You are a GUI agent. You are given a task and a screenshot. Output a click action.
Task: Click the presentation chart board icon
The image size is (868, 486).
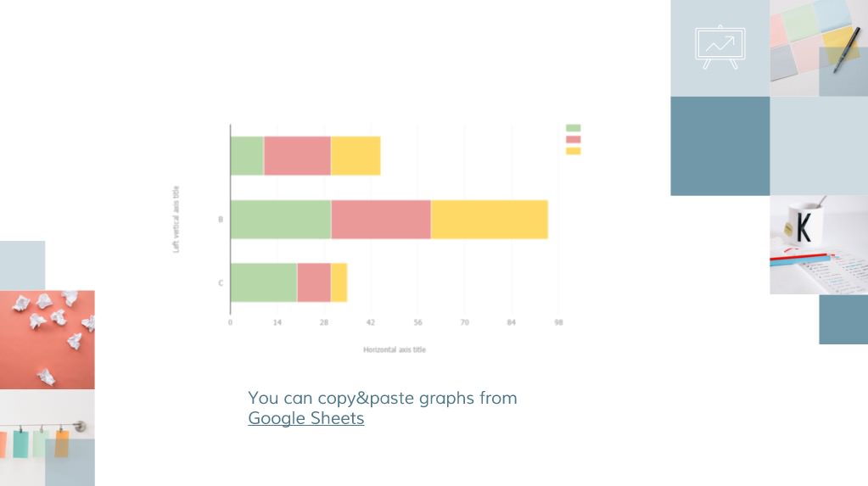720,47
